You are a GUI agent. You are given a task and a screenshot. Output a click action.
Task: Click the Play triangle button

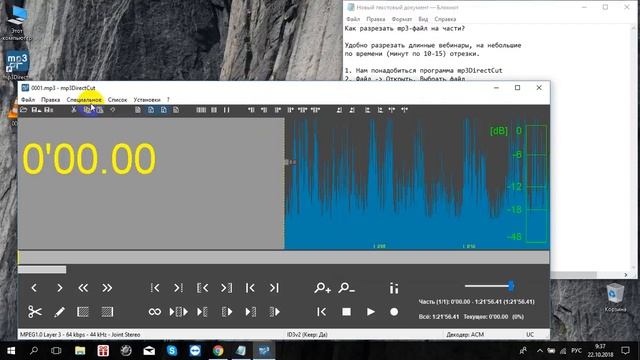[371, 312]
